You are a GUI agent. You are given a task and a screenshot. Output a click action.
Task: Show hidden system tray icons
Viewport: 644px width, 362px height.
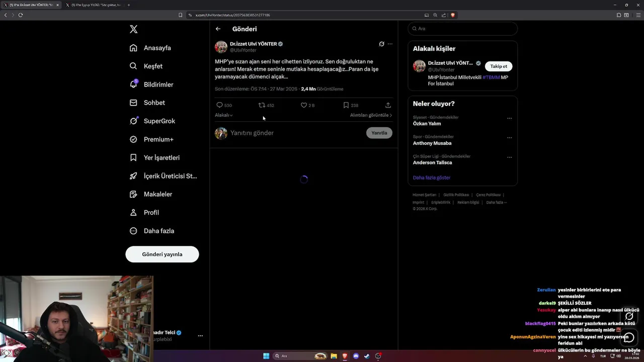pyautogui.click(x=586, y=356)
